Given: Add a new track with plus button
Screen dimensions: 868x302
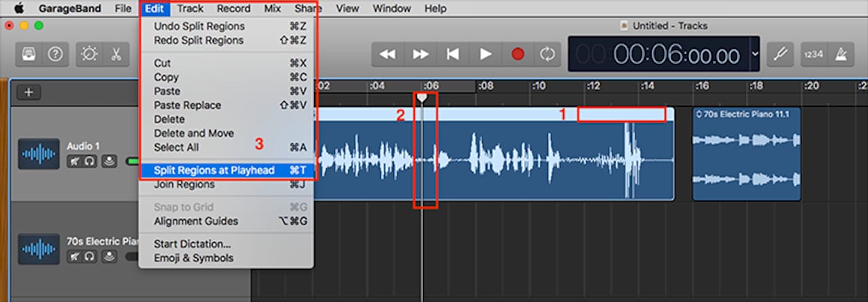Looking at the screenshot, I should pos(28,93).
